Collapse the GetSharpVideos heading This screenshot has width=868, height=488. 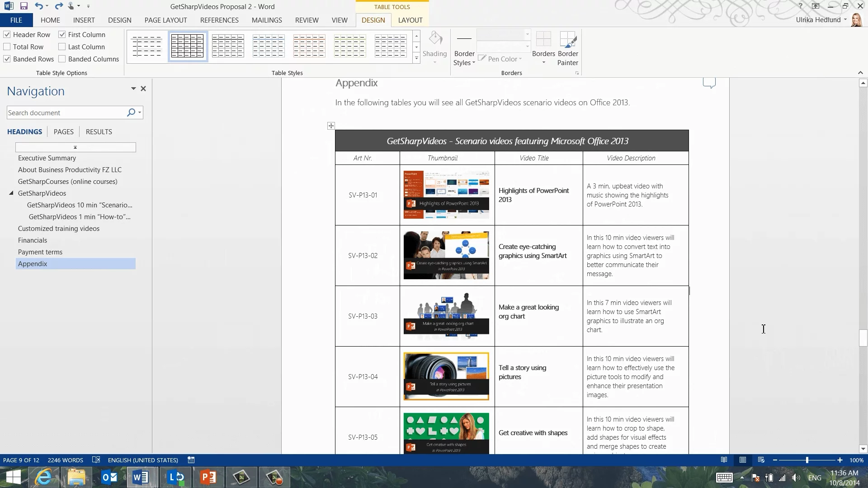click(11, 193)
